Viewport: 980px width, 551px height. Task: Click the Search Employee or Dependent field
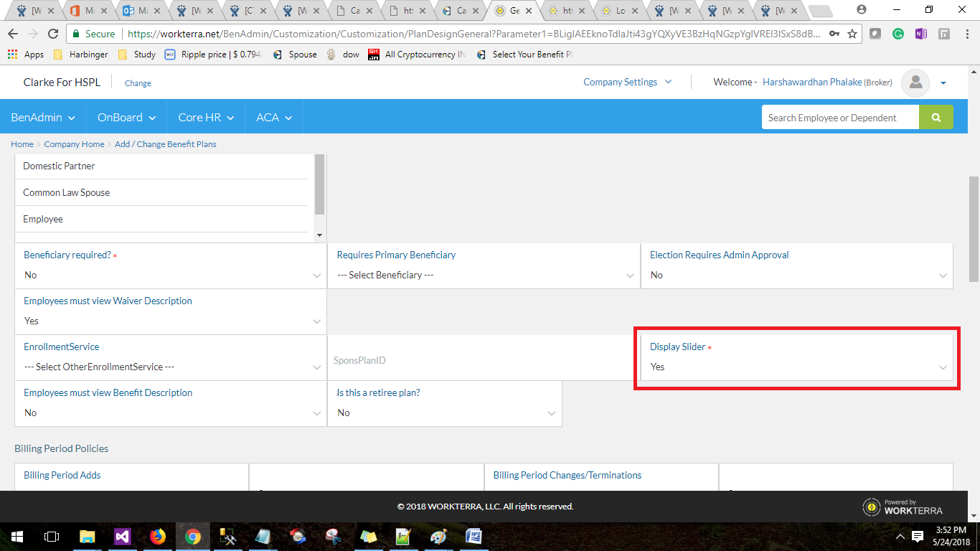[839, 116]
